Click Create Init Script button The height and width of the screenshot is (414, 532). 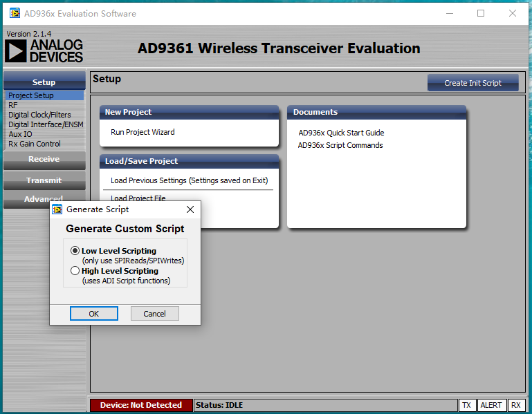(x=473, y=83)
